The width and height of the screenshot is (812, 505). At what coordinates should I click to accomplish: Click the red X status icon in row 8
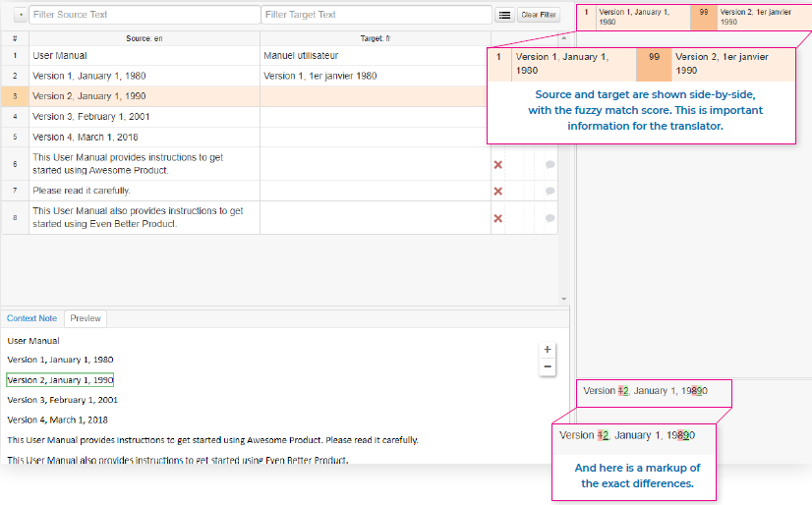coord(497,218)
